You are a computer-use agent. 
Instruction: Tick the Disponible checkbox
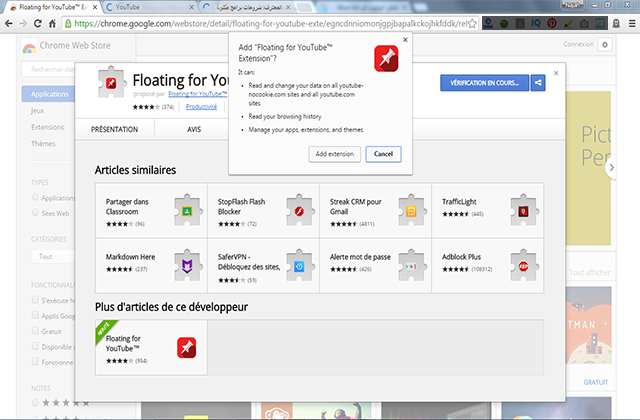35,346
